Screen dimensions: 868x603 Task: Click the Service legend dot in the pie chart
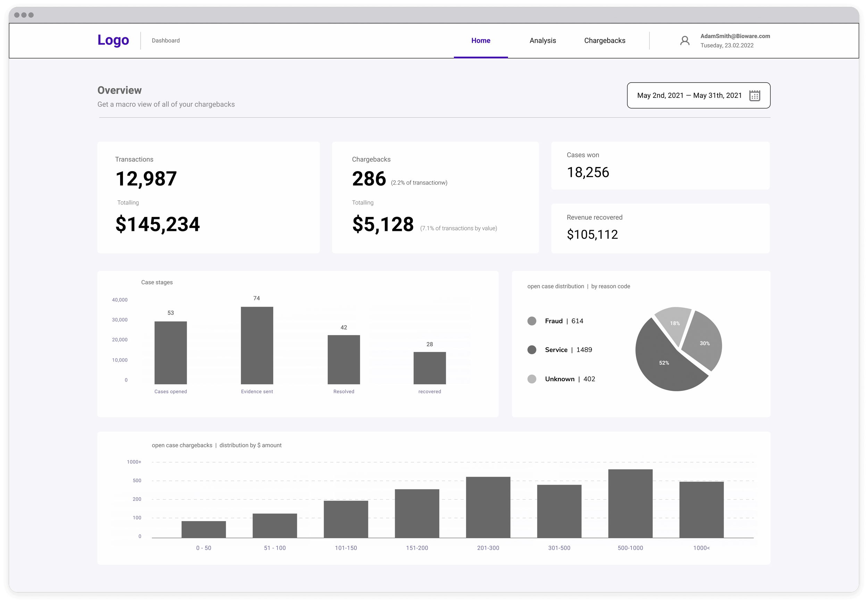[x=532, y=350]
